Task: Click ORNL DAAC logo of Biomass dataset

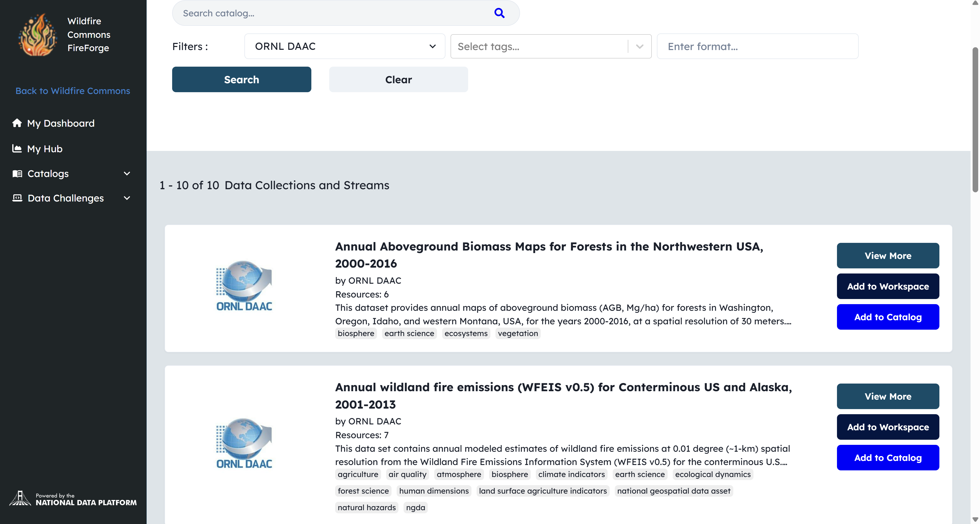Action: click(244, 286)
